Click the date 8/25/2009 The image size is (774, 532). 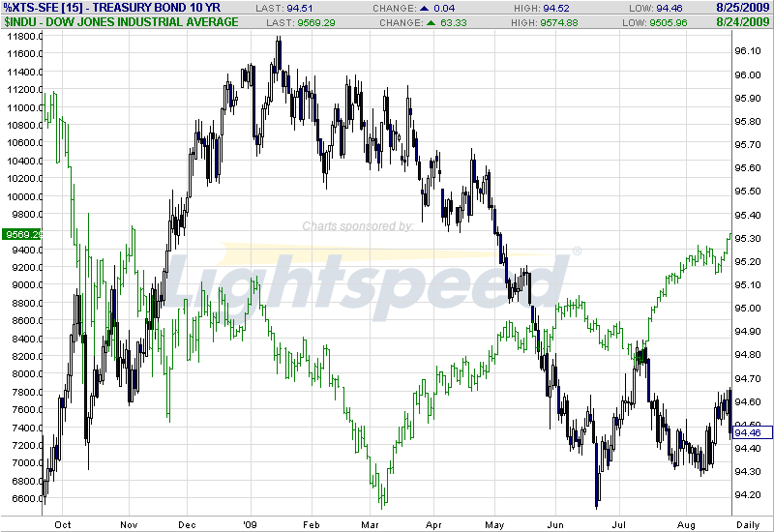click(743, 8)
